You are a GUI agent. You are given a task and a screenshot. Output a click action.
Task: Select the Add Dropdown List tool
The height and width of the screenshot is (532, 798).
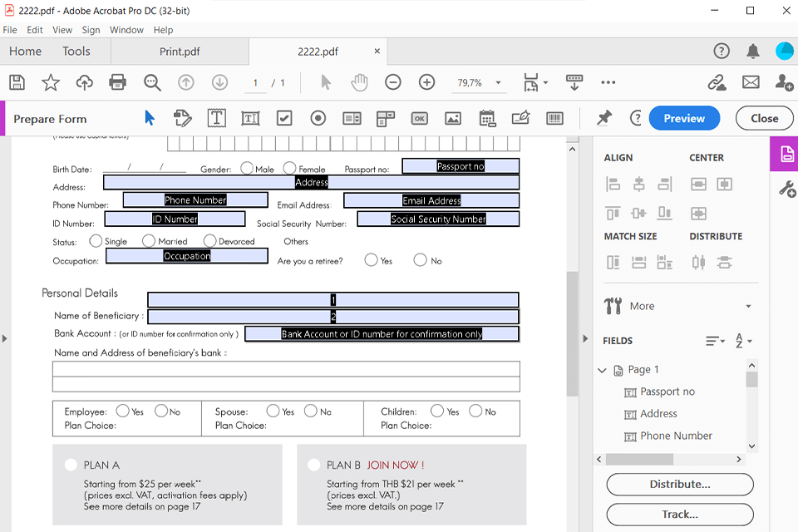(x=385, y=119)
